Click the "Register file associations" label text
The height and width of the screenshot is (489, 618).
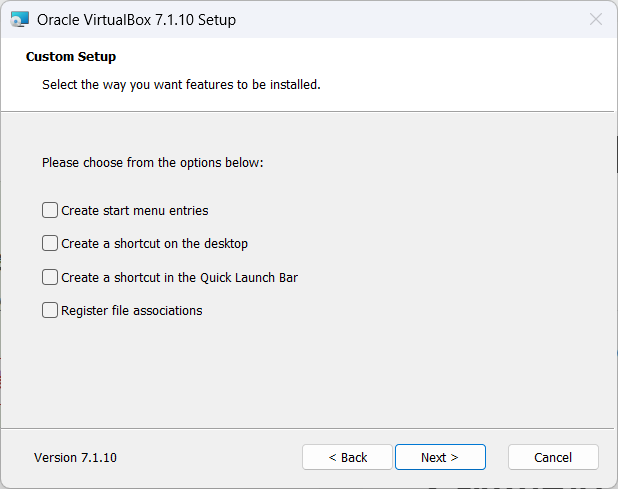(x=132, y=311)
